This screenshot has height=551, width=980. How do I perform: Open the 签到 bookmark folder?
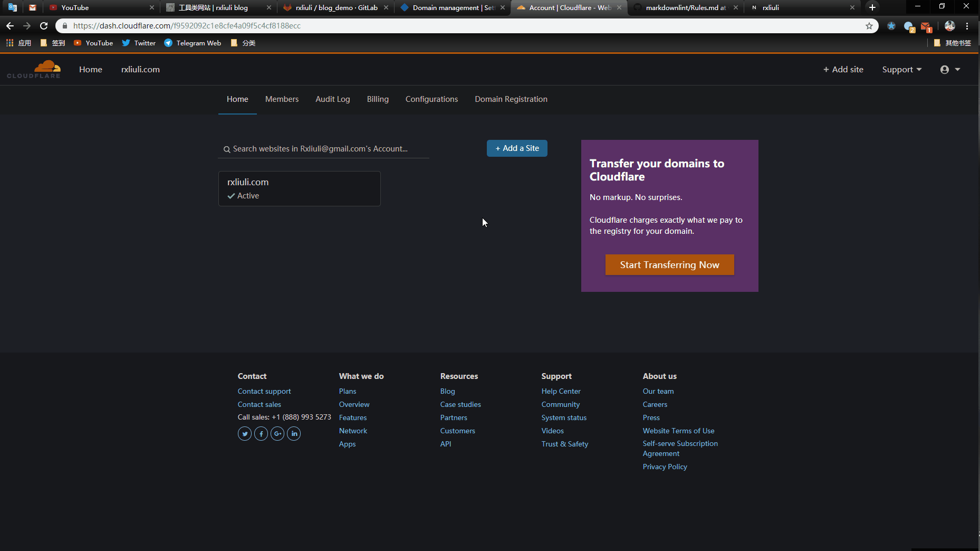(x=53, y=43)
